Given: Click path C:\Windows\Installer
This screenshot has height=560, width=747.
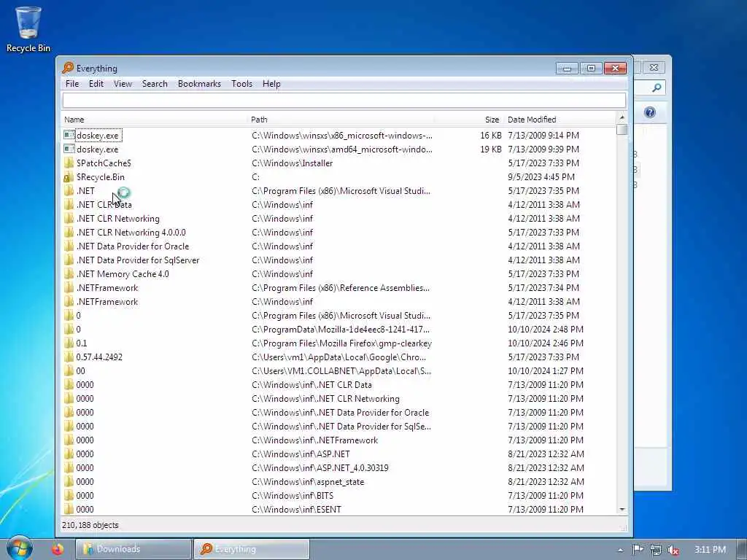Looking at the screenshot, I should pyautogui.click(x=292, y=163).
